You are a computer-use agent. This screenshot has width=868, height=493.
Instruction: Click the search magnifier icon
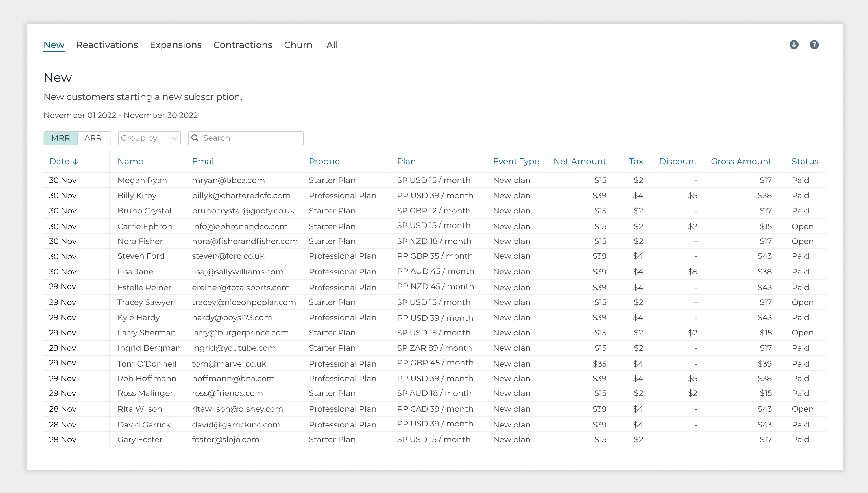[195, 138]
